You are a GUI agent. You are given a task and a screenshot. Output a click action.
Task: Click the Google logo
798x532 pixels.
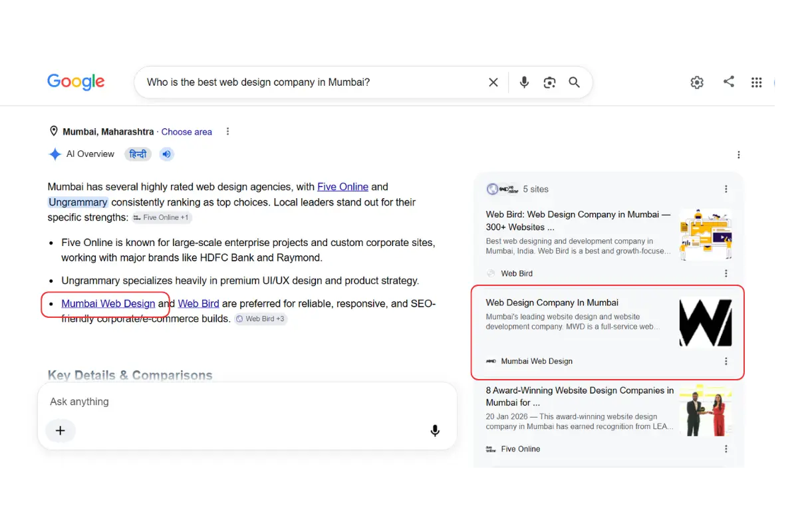pos(76,82)
